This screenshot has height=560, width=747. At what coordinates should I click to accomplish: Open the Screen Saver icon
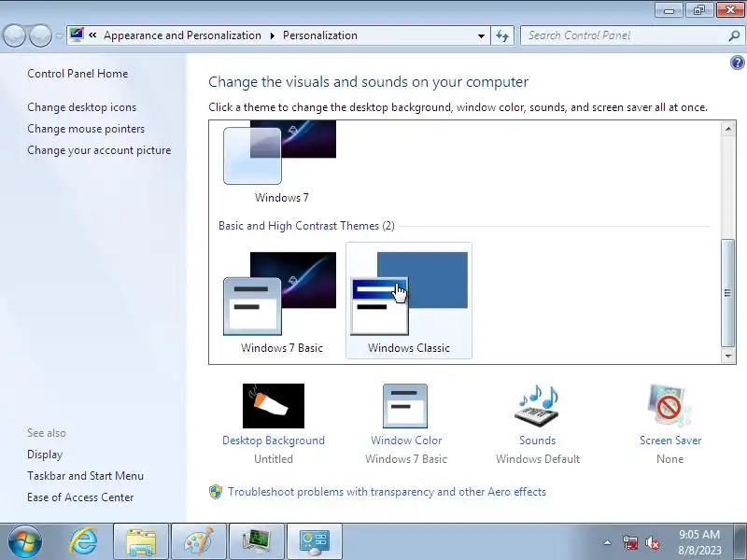click(x=669, y=406)
